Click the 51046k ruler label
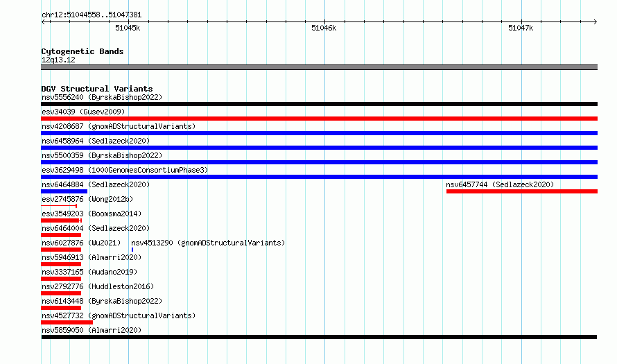Image resolution: width=617 pixels, height=364 pixels. tap(324, 28)
